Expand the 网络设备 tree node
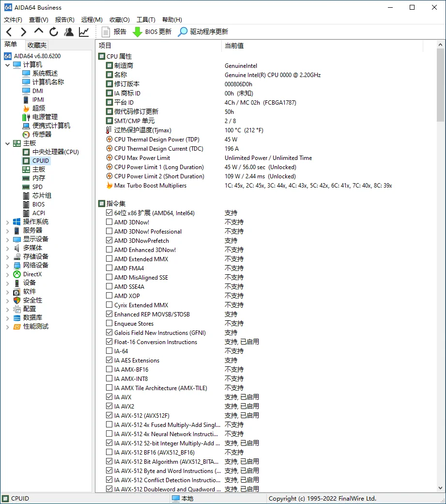 tap(7, 266)
